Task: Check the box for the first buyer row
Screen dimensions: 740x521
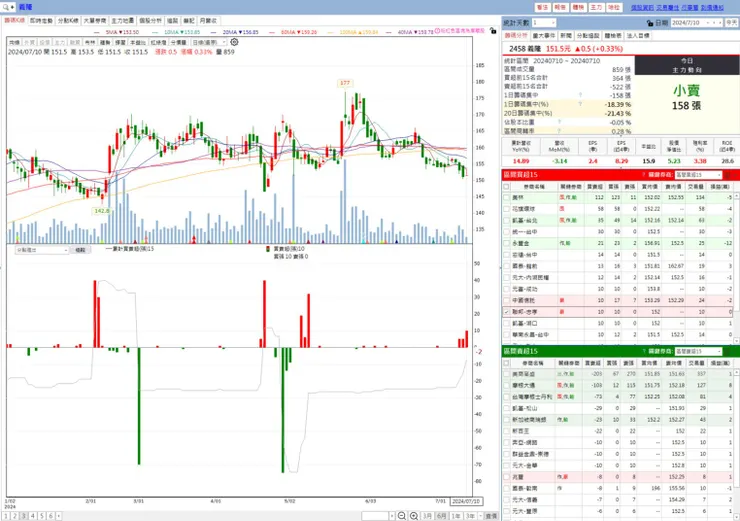Action: pos(506,197)
